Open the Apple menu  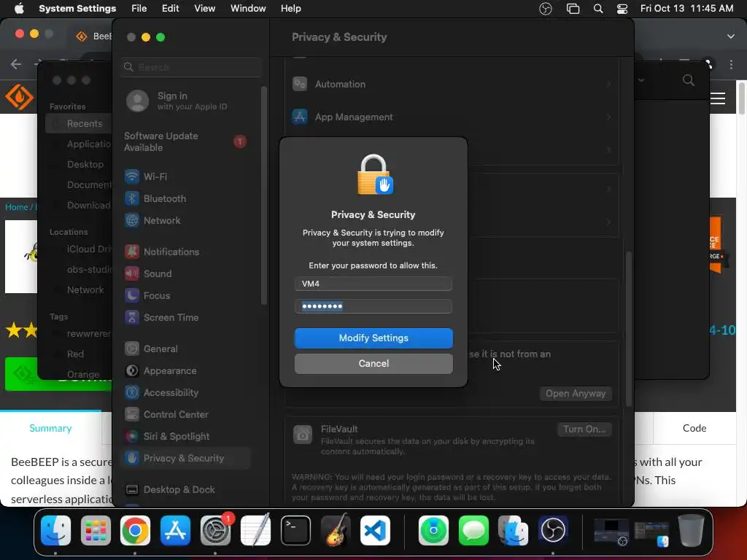[19, 9]
